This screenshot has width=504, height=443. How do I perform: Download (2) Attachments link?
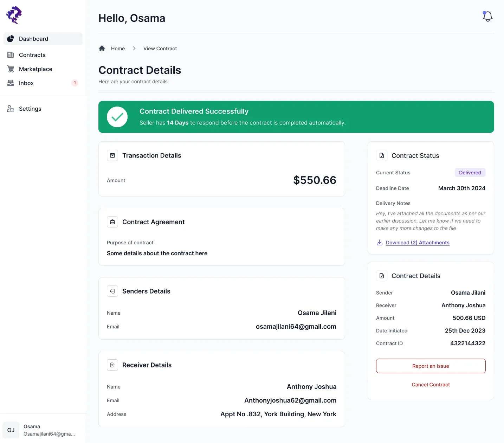418,243
